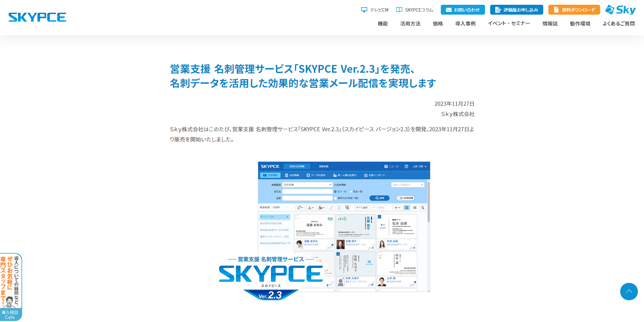Open the SKYPCEコラム book icon link
Viewport: 644px width, 322px height.
tap(415, 10)
